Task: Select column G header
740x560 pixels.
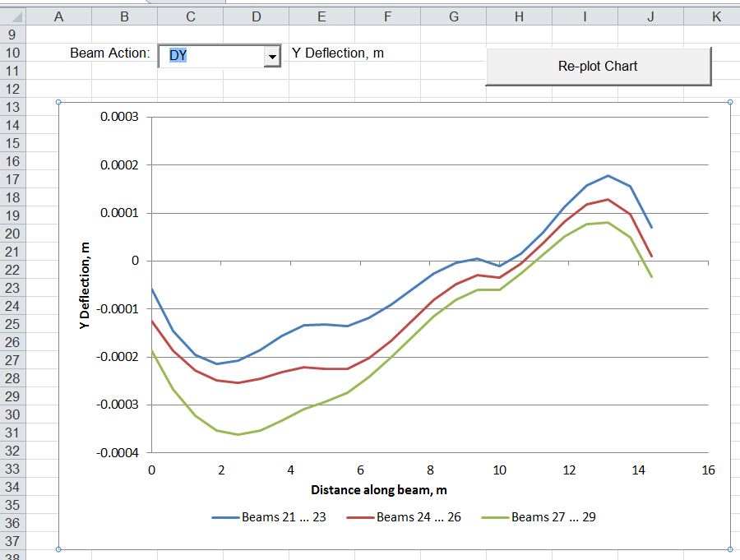Action: click(453, 16)
